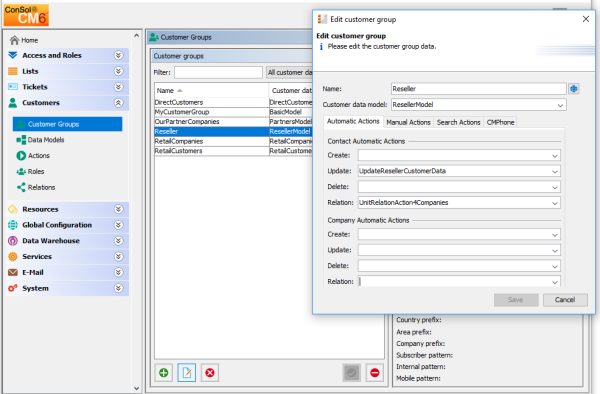This screenshot has width=600, height=394.
Task: Click the Access and Roles funnel icon
Action: point(13,55)
